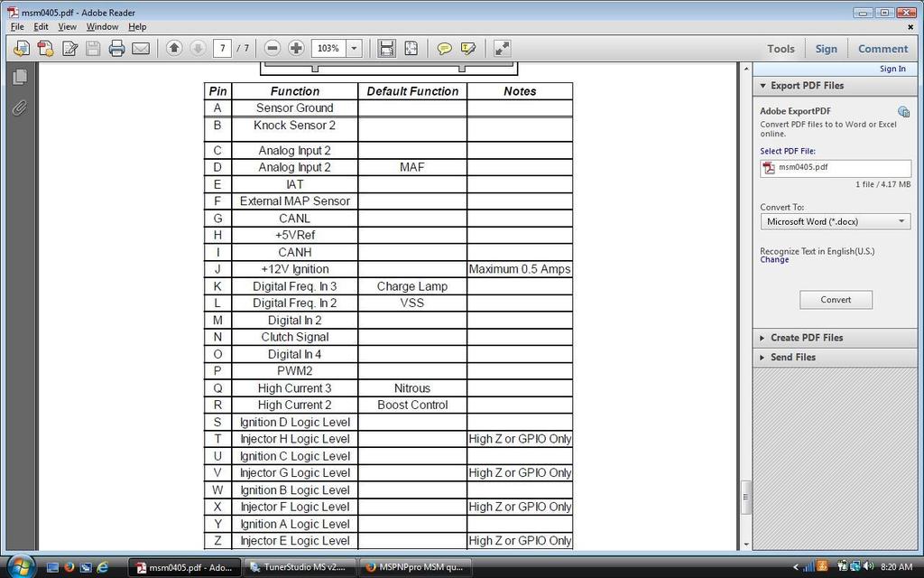The width and height of the screenshot is (924, 578).
Task: Click the 'Charge Lamp' default function cell
Action: [x=411, y=286]
